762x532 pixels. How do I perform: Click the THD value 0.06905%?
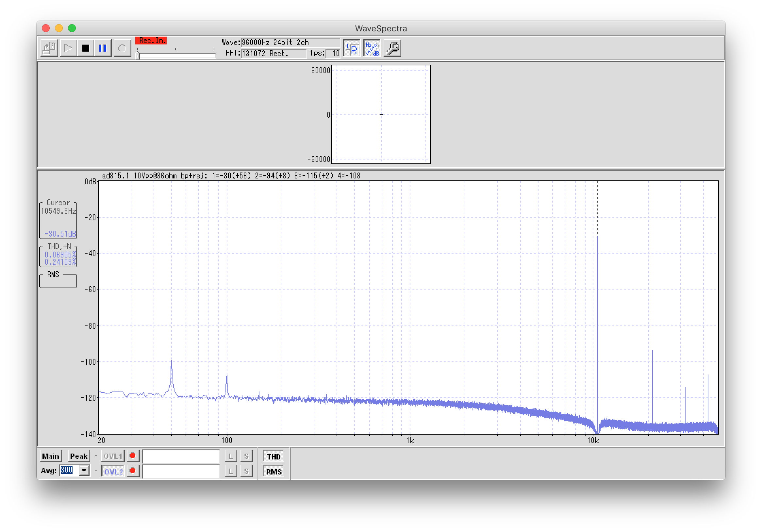tap(60, 255)
